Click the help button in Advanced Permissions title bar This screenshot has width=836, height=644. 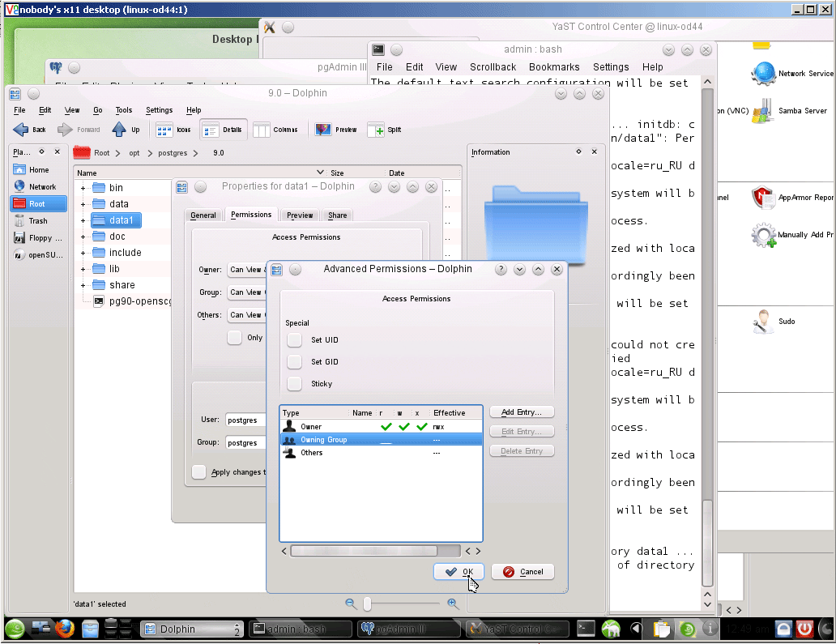(501, 269)
